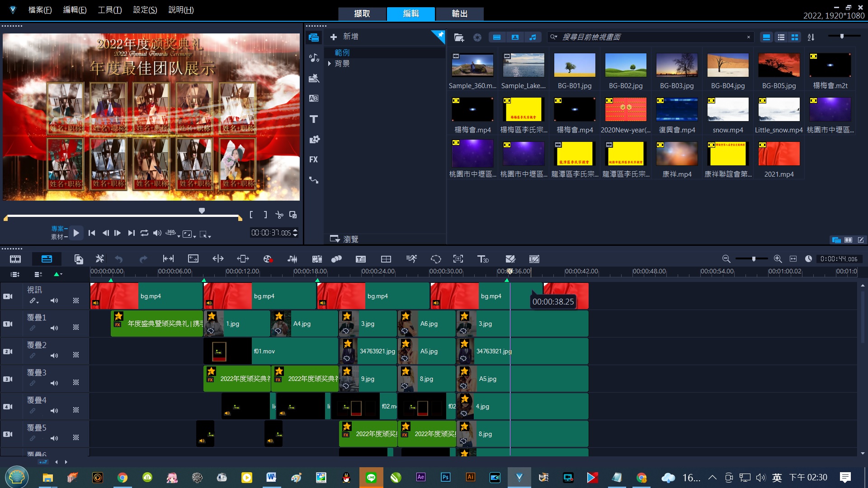Click the Undo arrow in timeline toolbar
Screen dimensions: 868x488
point(119,259)
